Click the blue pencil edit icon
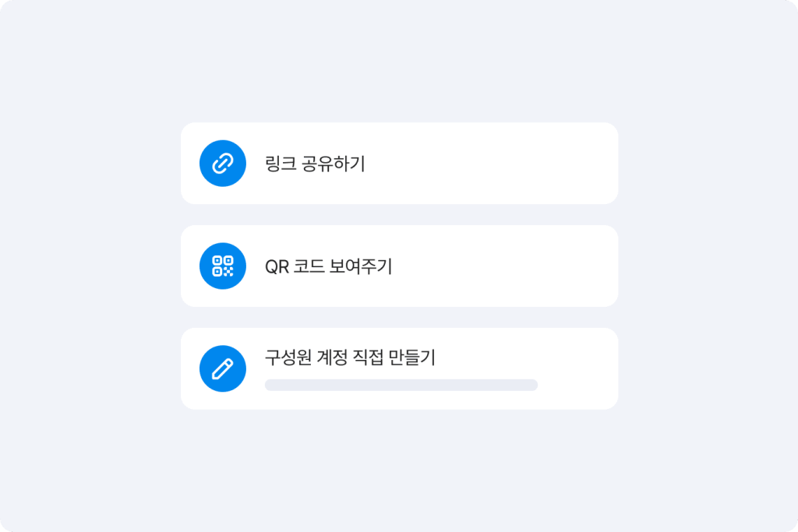Screen dimensions: 798x532 pos(223,368)
